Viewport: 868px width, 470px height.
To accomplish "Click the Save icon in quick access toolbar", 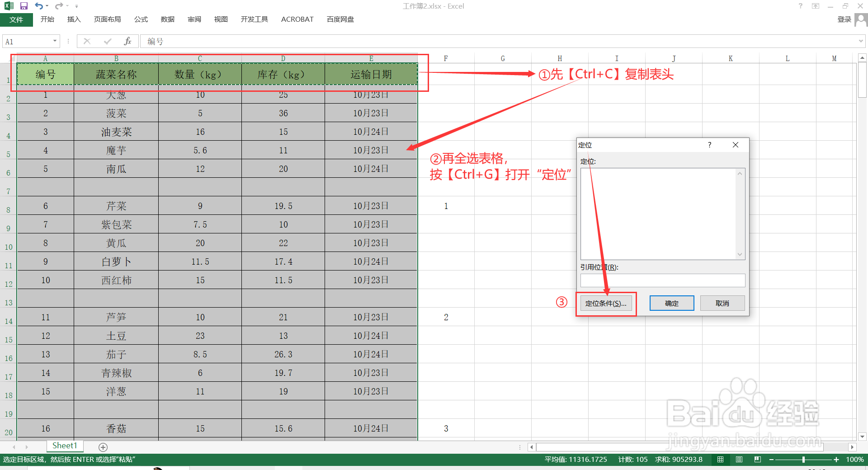I will coord(24,6).
